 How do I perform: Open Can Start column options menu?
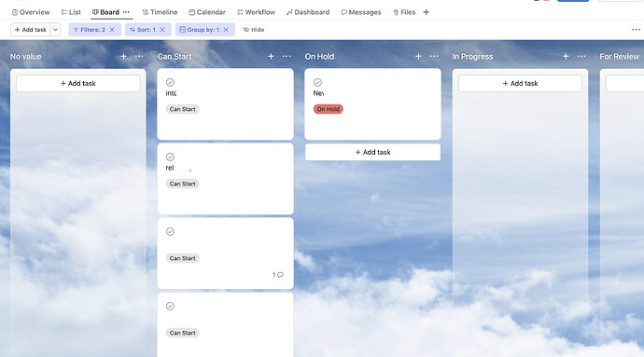pyautogui.click(x=287, y=56)
